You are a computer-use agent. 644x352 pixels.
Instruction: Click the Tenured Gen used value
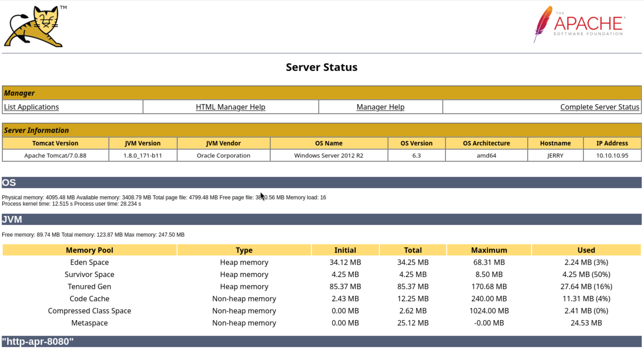(x=586, y=286)
